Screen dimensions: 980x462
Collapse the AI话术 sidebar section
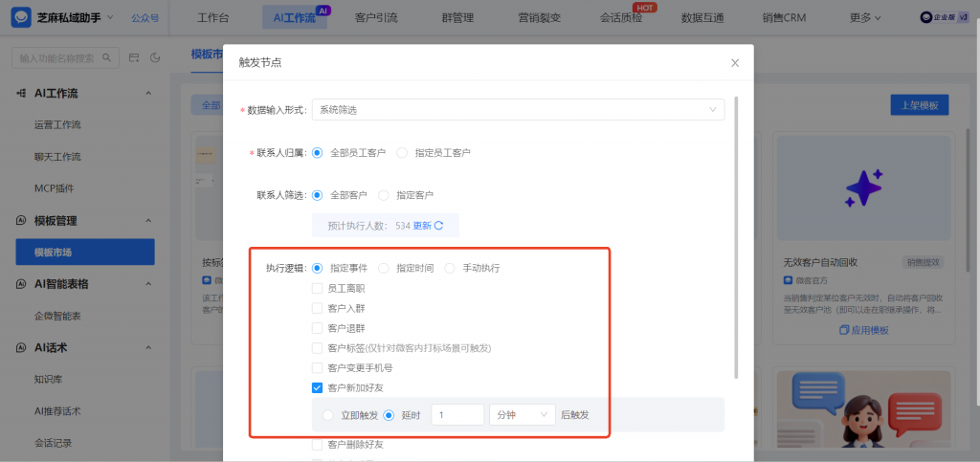[x=148, y=348]
